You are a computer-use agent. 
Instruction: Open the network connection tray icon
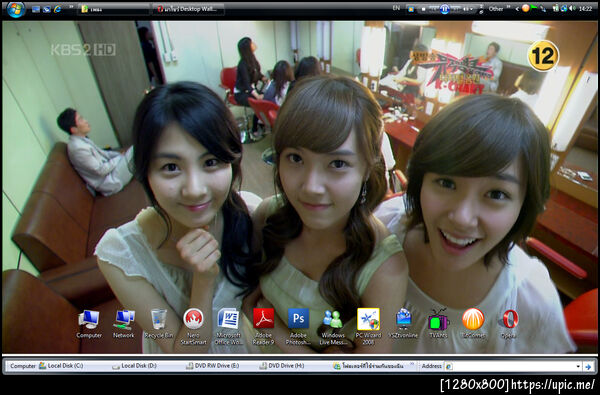(x=564, y=8)
